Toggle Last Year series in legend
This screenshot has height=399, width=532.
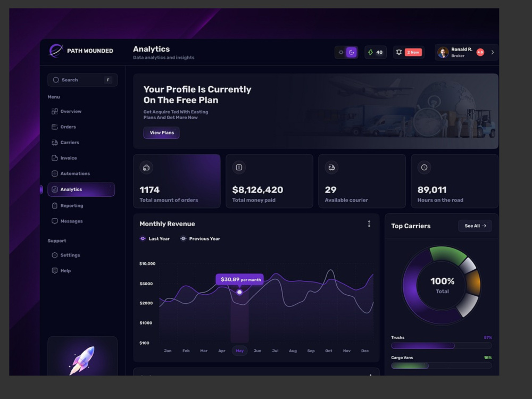click(x=155, y=238)
